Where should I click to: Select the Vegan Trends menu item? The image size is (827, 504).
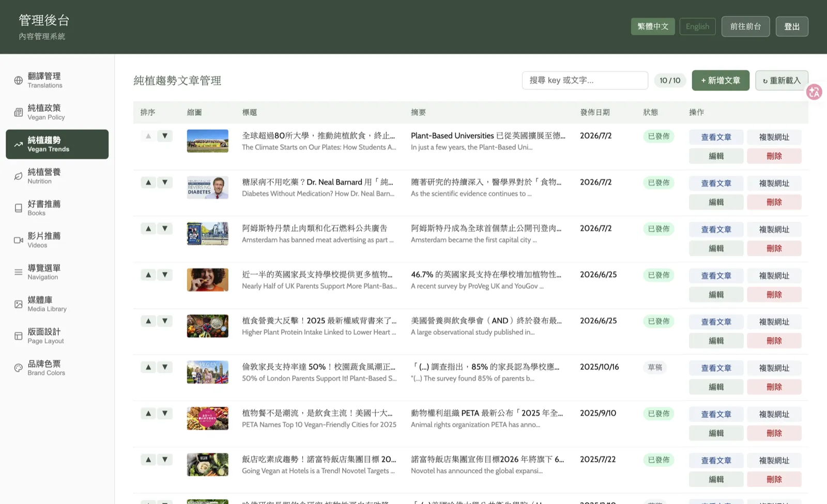pyautogui.click(x=57, y=144)
